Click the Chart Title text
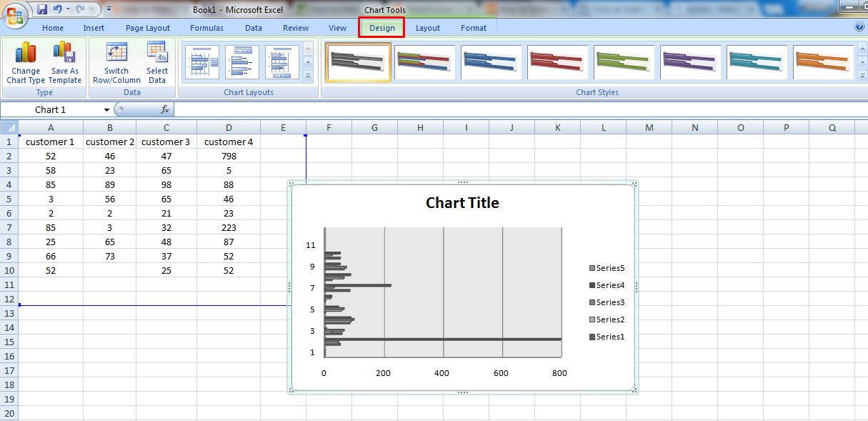 pos(462,203)
